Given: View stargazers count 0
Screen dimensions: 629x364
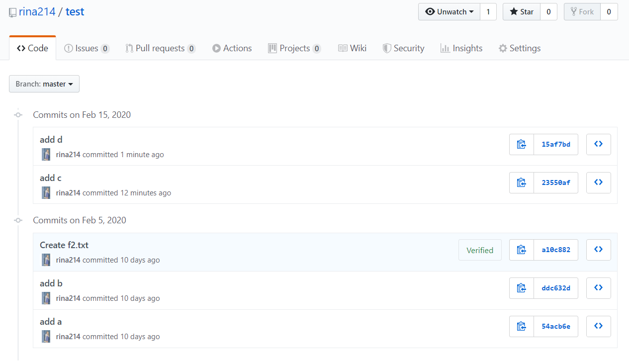Looking at the screenshot, I should point(548,12).
